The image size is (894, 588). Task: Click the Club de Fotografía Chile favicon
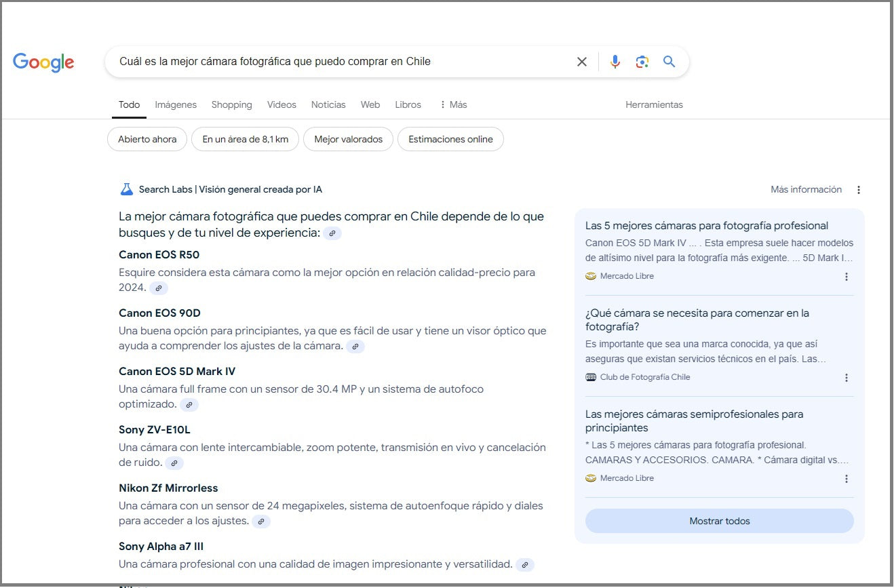(591, 377)
